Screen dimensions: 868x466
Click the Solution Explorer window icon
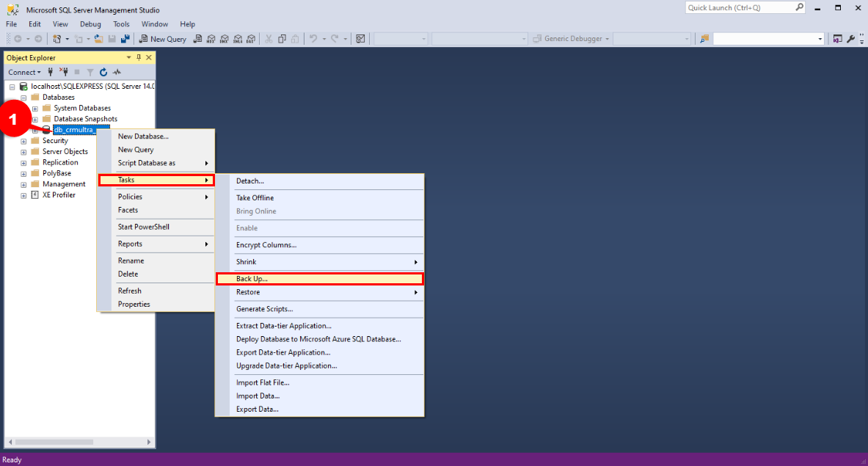(838, 39)
